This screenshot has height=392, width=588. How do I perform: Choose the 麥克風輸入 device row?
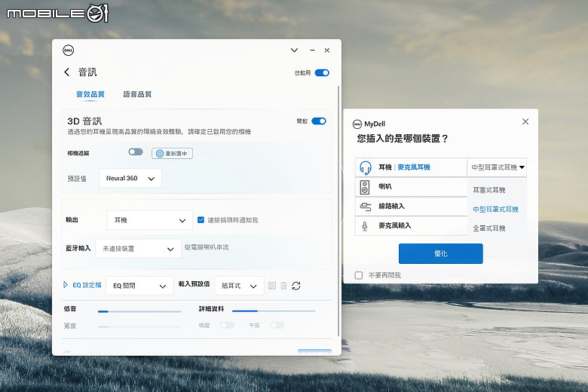(x=412, y=226)
